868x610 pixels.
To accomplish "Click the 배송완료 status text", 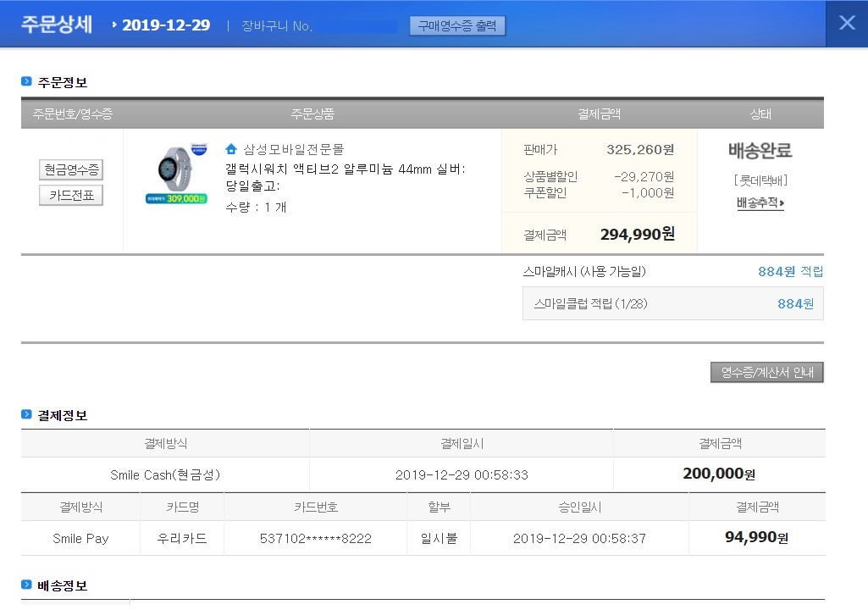I will [760, 150].
